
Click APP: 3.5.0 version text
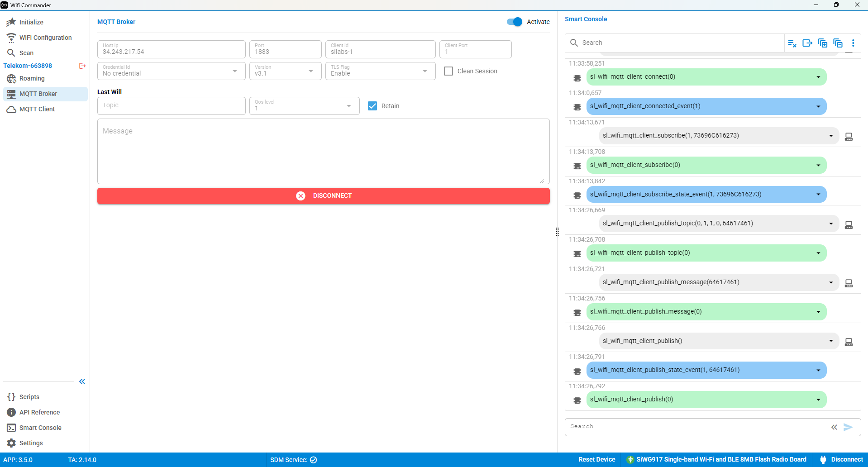pyautogui.click(x=18, y=460)
